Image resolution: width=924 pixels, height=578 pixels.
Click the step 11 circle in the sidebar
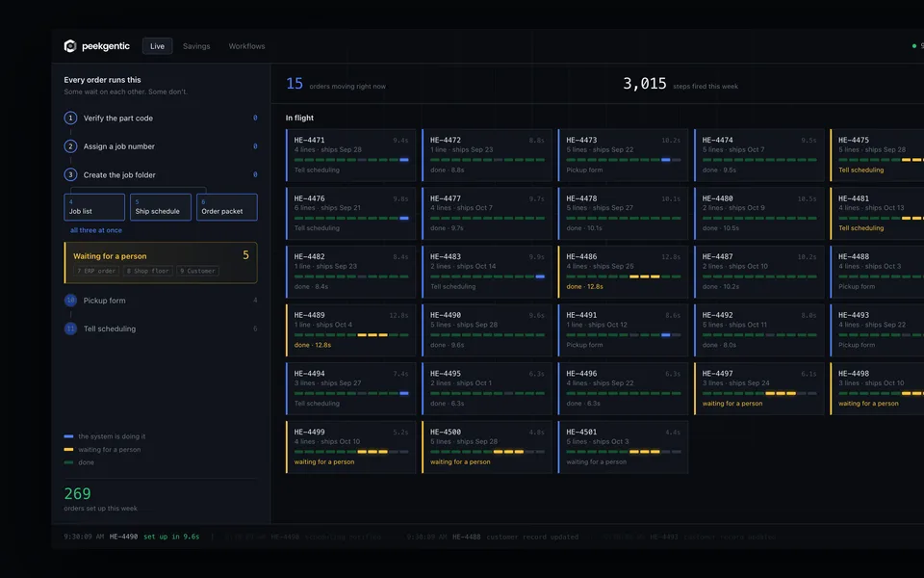70,328
